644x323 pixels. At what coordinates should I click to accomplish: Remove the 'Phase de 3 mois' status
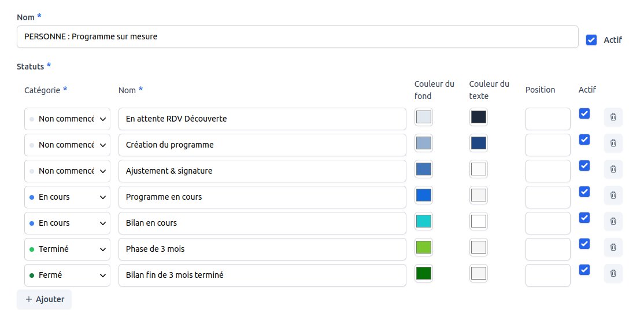[x=613, y=247]
